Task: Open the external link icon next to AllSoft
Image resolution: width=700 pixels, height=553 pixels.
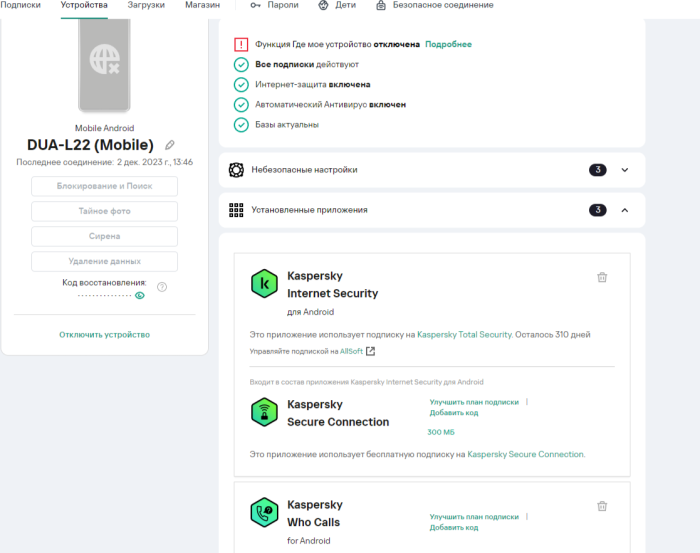Action: pos(371,351)
